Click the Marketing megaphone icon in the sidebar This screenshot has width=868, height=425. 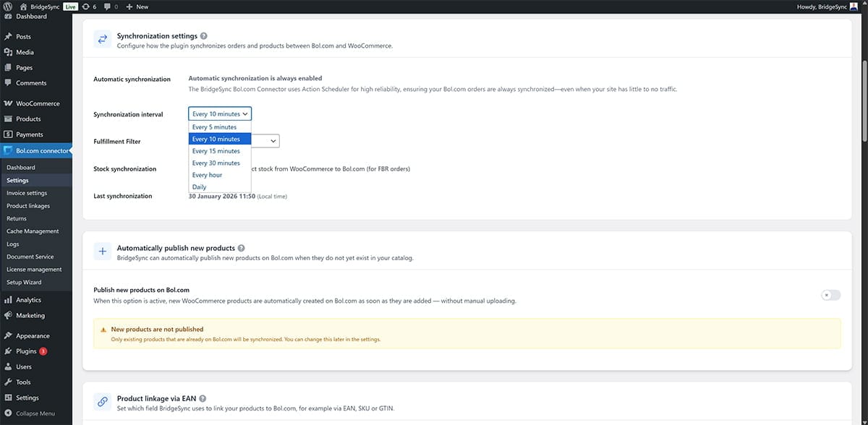pyautogui.click(x=9, y=315)
